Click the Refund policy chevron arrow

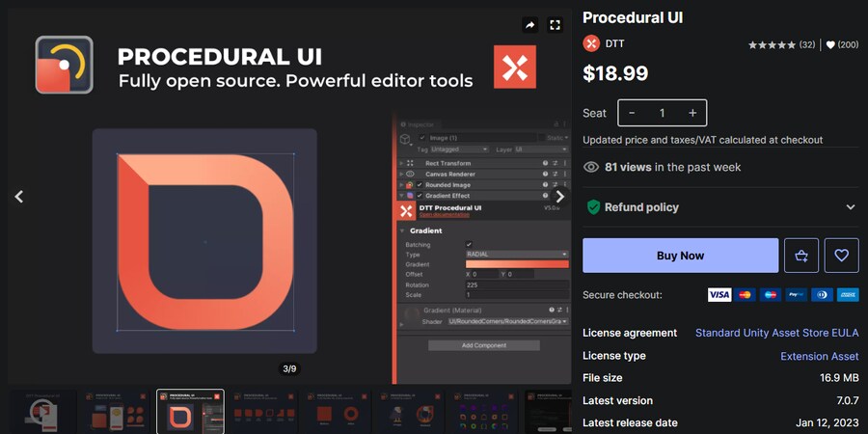pyautogui.click(x=851, y=207)
